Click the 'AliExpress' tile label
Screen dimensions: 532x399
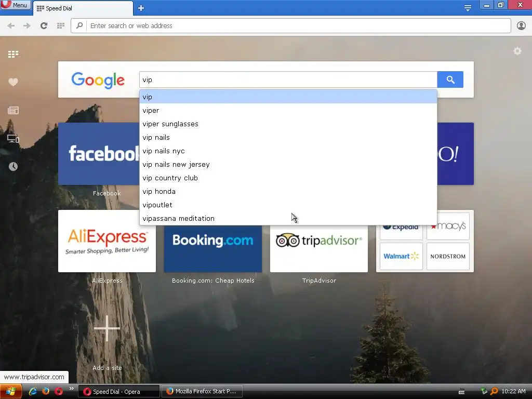pyautogui.click(x=107, y=281)
